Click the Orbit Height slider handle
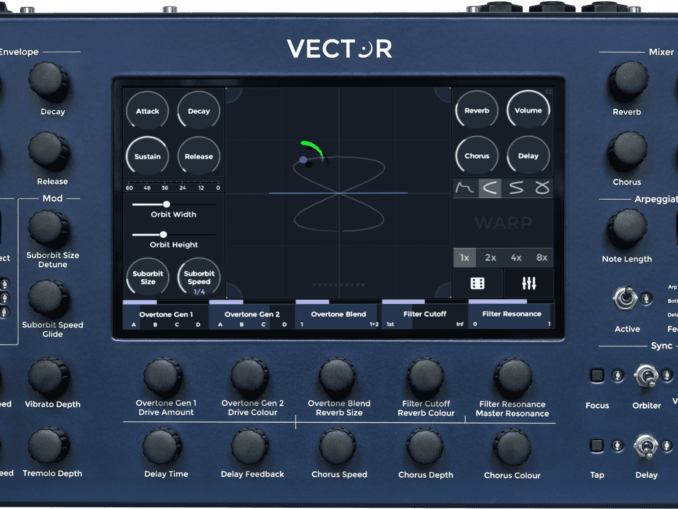Image resolution: width=678 pixels, height=509 pixels. point(163,234)
